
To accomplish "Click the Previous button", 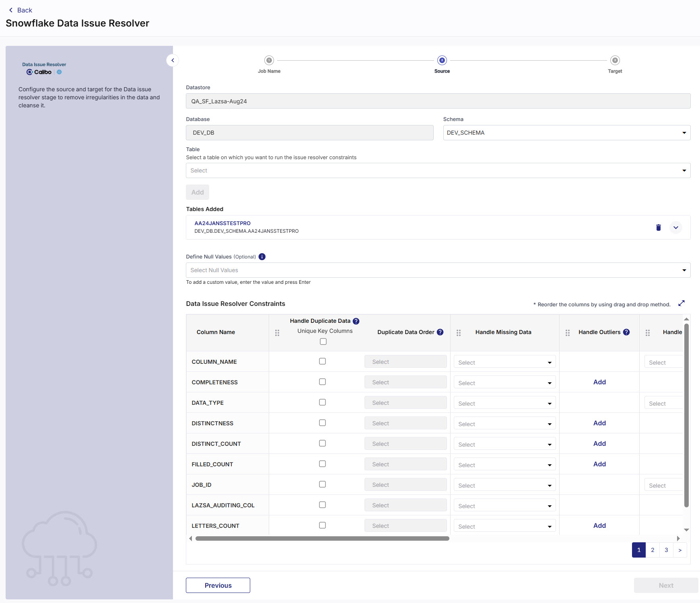I will click(218, 585).
